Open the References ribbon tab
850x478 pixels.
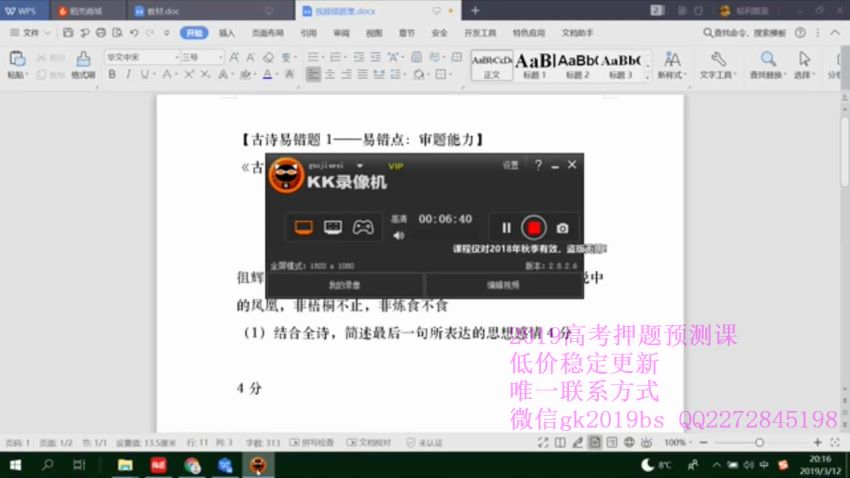pos(308,33)
